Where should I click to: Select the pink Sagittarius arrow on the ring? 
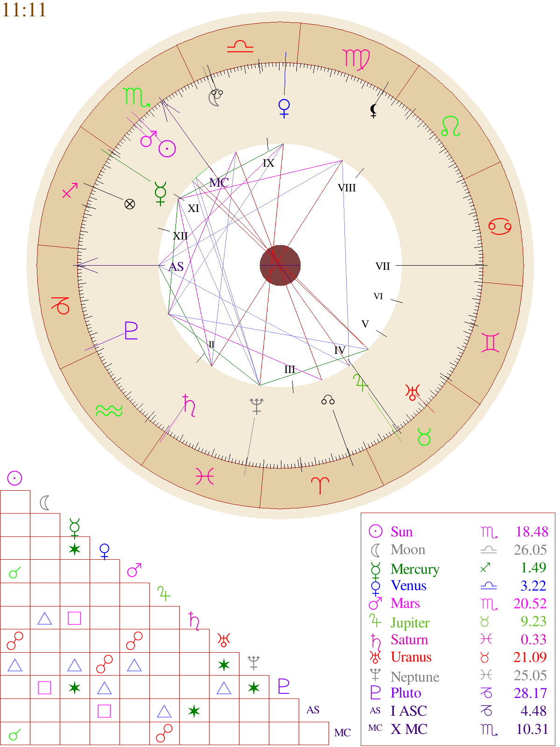click(x=70, y=190)
